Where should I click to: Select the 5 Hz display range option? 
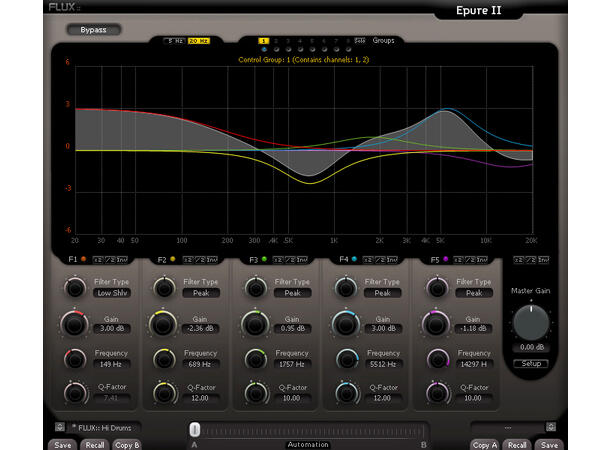[175, 41]
